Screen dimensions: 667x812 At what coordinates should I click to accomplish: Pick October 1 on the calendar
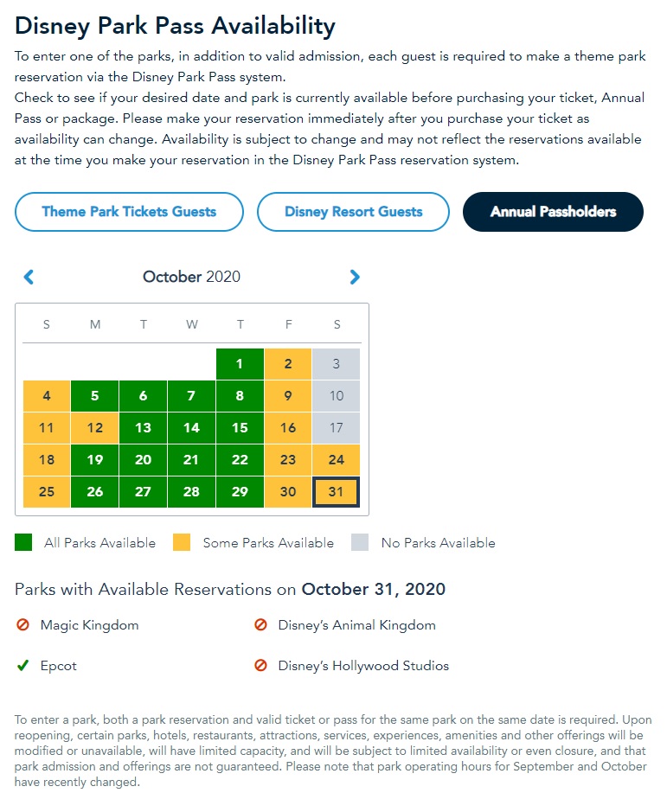(240, 364)
